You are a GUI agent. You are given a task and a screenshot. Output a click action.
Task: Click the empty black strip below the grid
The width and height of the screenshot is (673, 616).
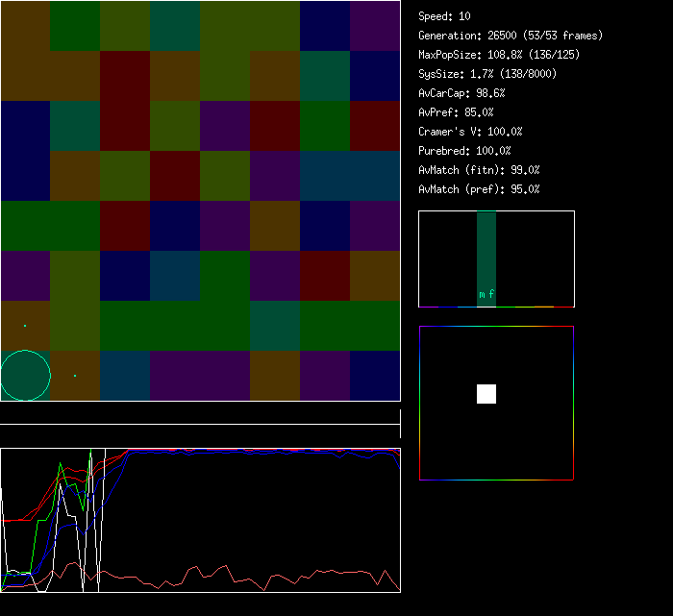(200, 413)
